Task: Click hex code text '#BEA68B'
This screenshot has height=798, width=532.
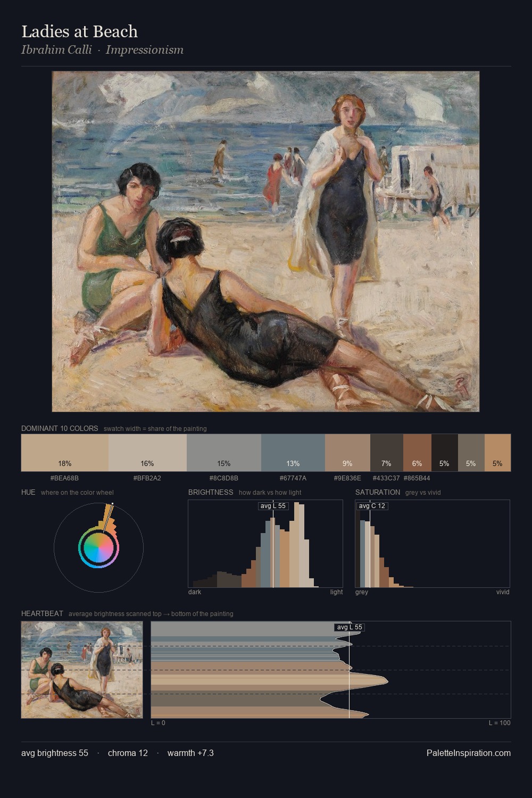Action: 64,478
